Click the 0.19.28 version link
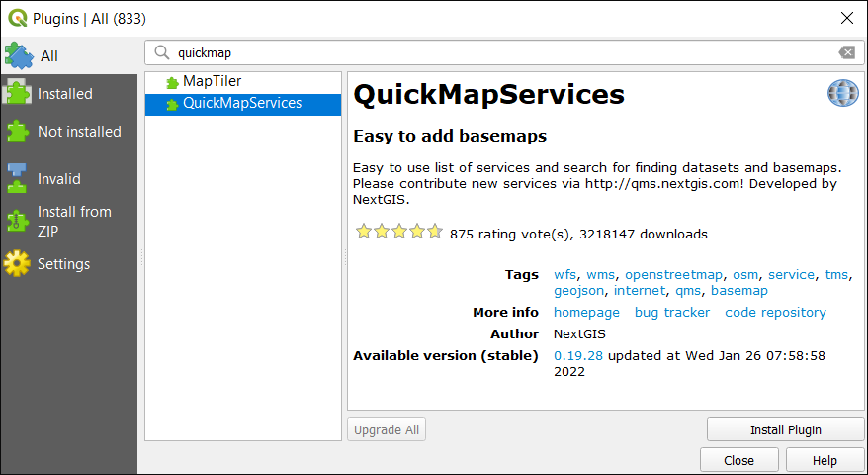The image size is (868, 475). coord(578,356)
